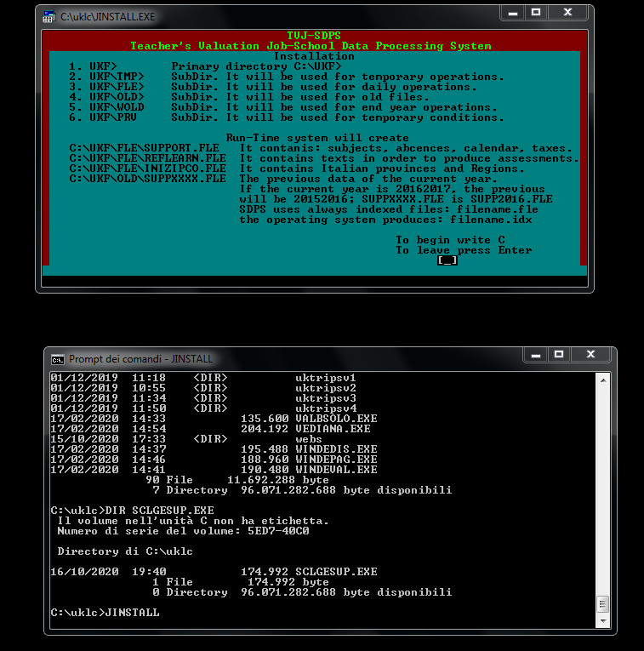This screenshot has height=651, width=644.
Task: Click the scrollbar thumb in command prompt
Action: coord(603,604)
